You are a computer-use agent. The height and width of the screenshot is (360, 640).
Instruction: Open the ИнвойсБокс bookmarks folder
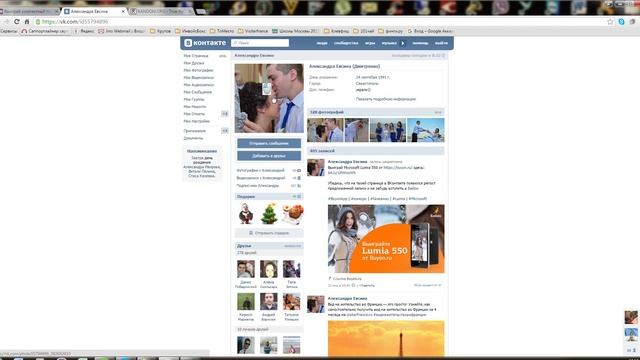[x=191, y=31]
